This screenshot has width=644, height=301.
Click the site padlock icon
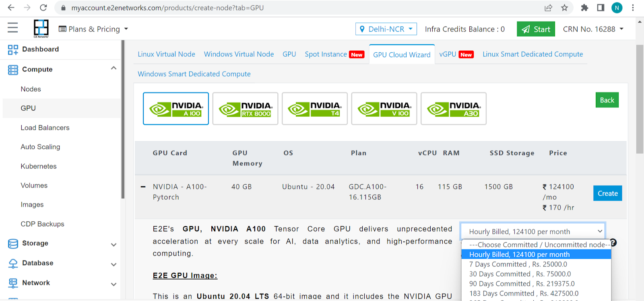[x=63, y=8]
